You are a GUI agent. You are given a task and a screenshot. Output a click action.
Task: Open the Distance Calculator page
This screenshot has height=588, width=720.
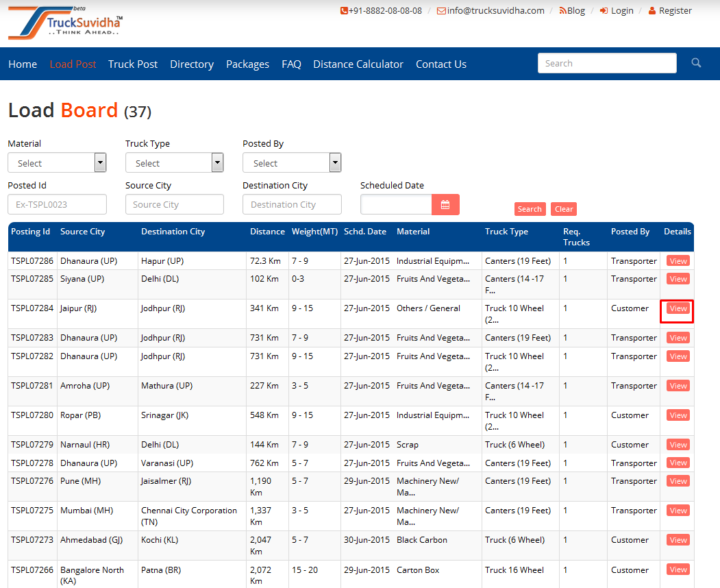(358, 64)
